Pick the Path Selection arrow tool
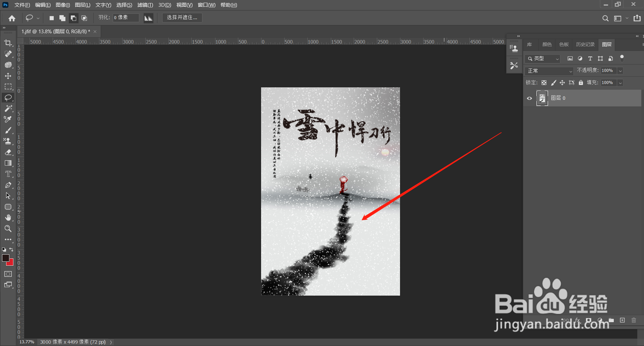 (x=8, y=196)
